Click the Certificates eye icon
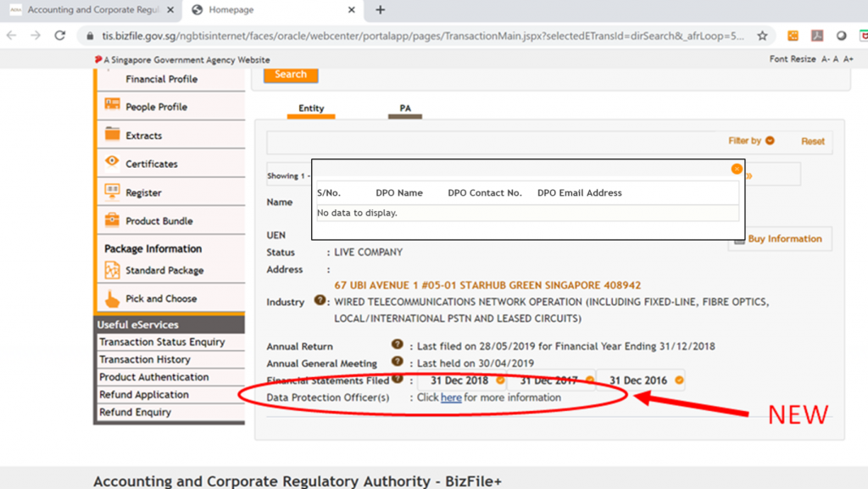 coord(112,161)
